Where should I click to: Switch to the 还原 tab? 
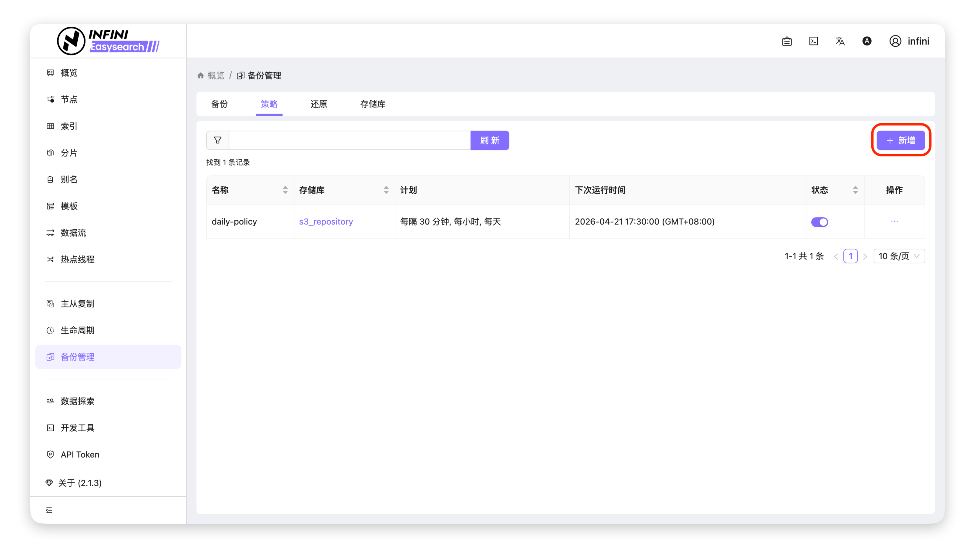pos(319,104)
